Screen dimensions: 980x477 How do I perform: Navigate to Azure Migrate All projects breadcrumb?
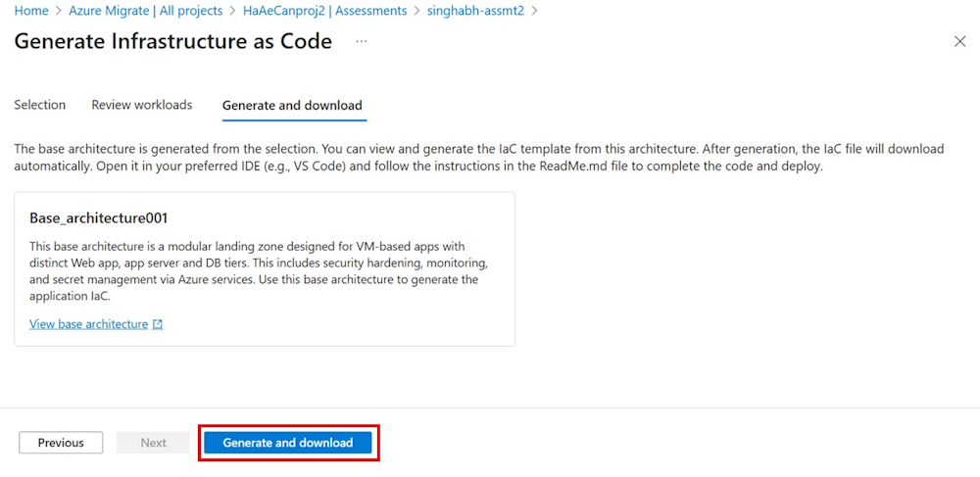point(145,11)
